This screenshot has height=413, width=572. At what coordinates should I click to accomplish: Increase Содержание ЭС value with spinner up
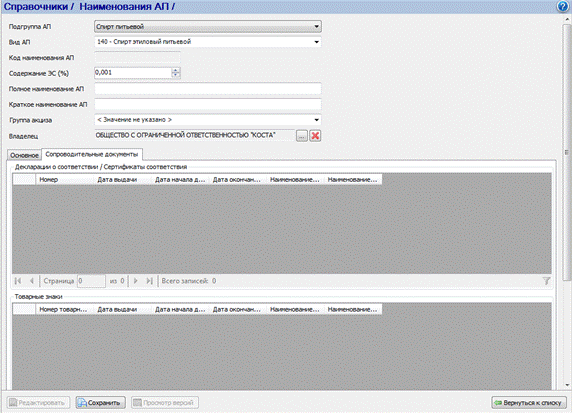[x=176, y=70]
